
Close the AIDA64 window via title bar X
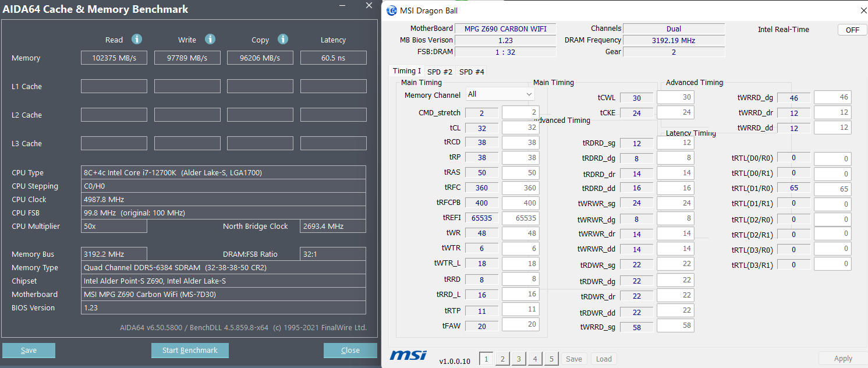coord(369,5)
